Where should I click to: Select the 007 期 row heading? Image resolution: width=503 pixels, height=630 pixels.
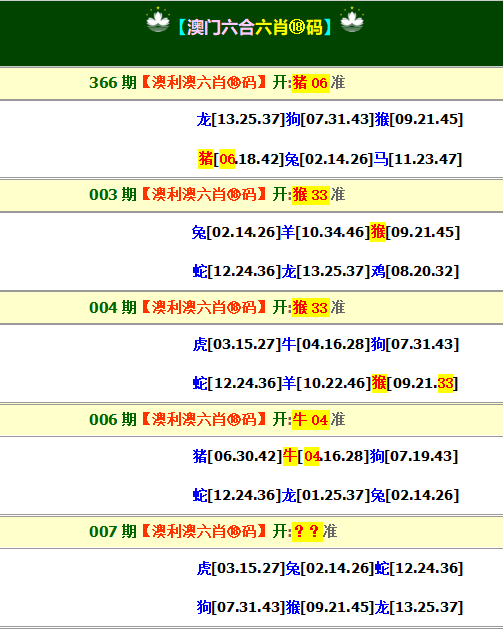[x=252, y=532]
